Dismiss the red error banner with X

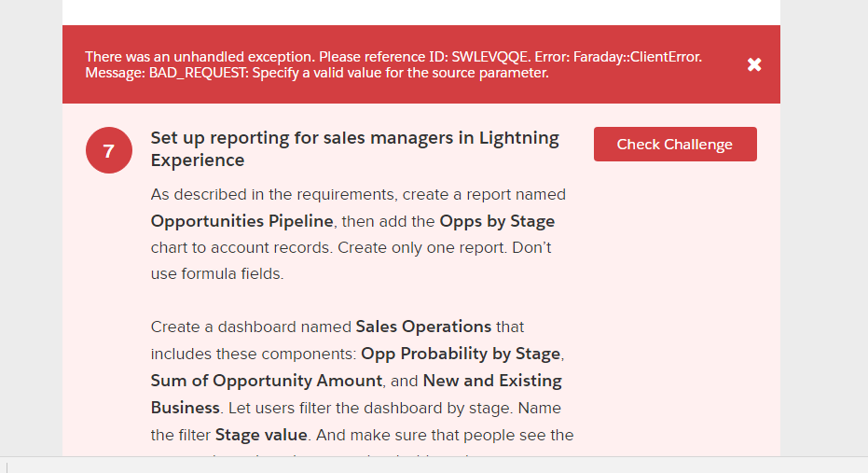pyautogui.click(x=754, y=64)
